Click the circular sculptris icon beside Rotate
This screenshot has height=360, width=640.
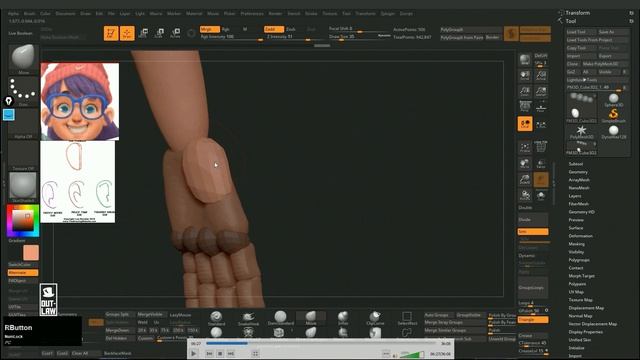tap(191, 33)
